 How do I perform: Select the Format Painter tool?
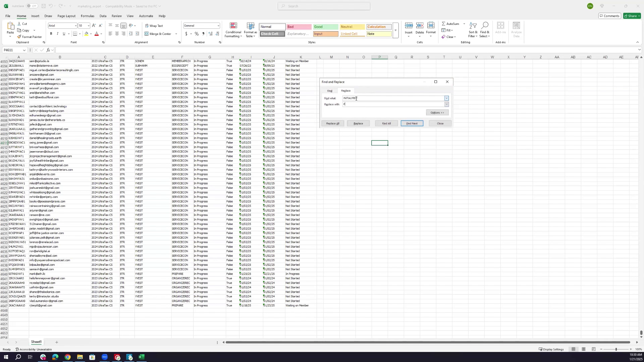30,37
